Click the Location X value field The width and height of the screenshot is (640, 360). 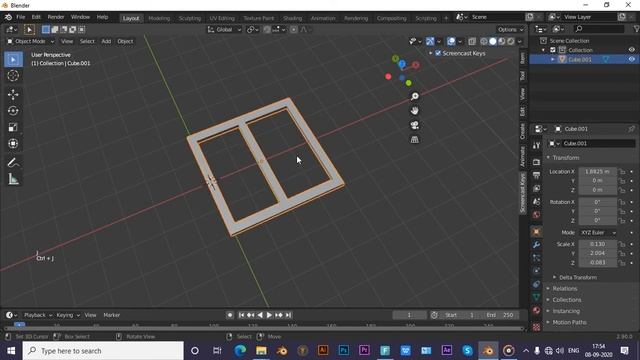(598, 172)
